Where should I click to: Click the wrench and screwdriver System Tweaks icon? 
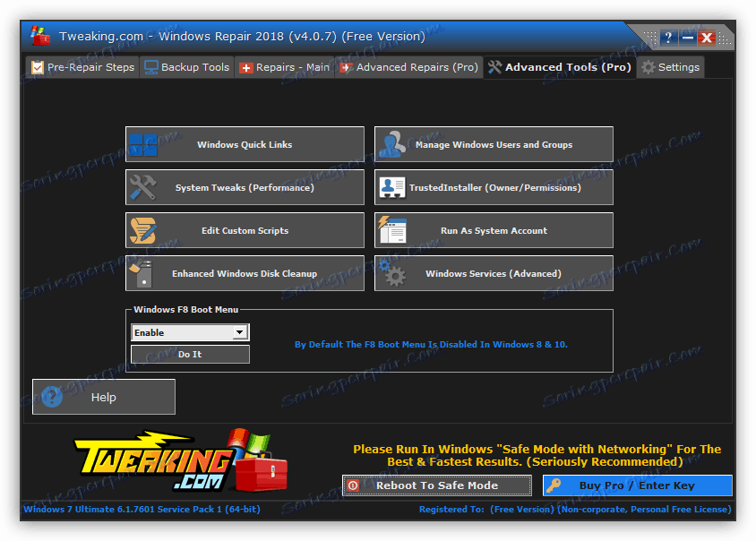(143, 187)
